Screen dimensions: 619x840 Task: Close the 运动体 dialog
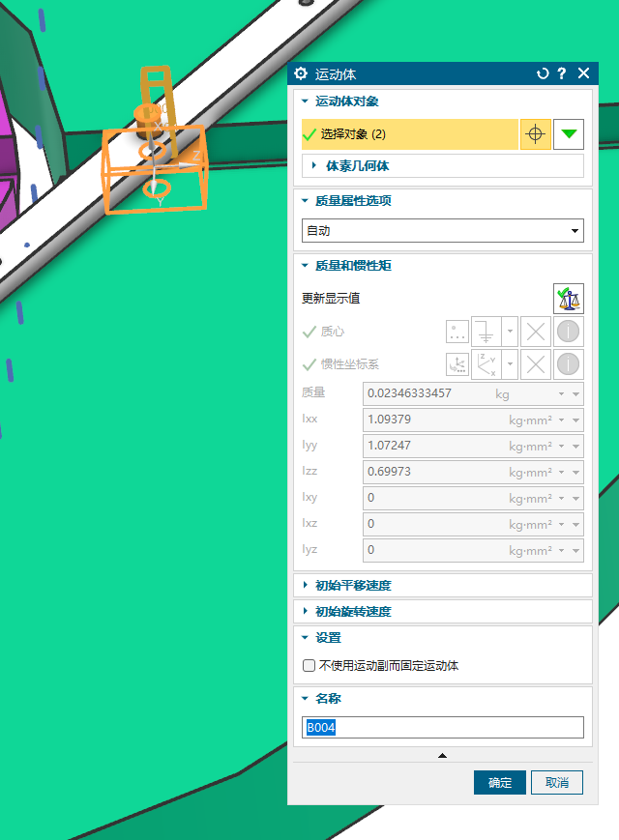[x=583, y=73]
